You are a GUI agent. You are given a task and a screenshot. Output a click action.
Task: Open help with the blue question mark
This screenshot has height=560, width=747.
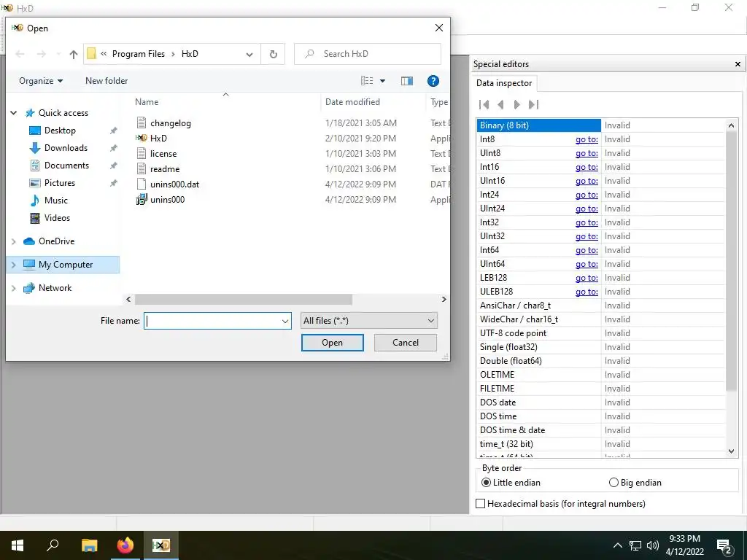tap(433, 81)
